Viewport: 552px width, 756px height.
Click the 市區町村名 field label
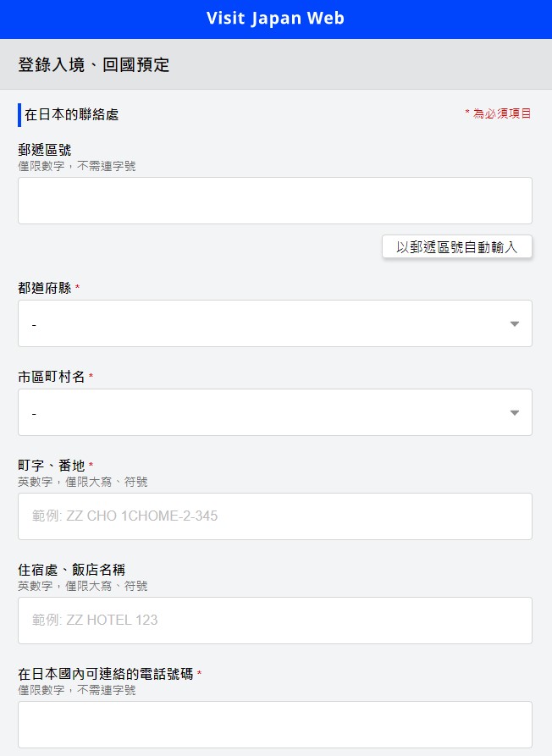(52, 377)
